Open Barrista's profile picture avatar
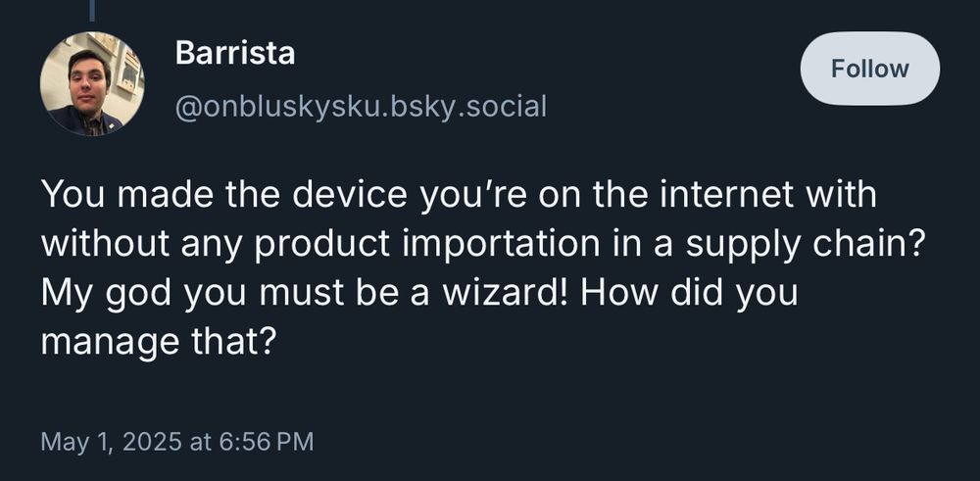The height and width of the screenshot is (481, 980). (x=92, y=83)
